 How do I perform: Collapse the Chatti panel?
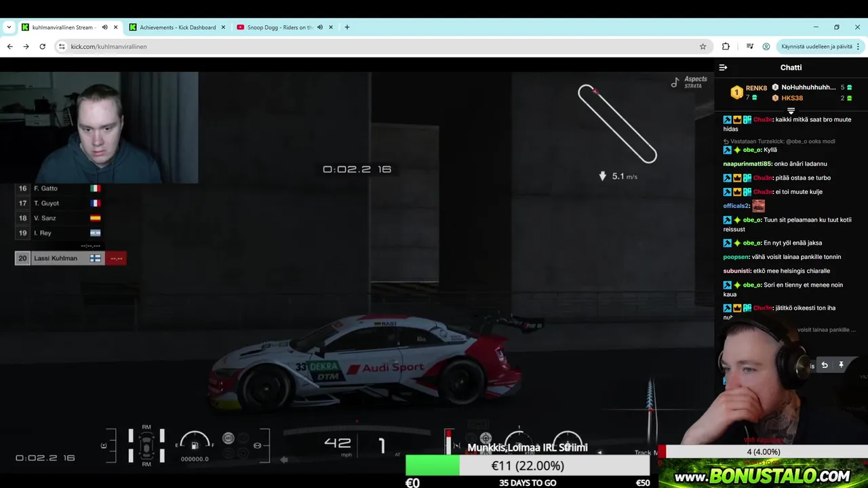tap(723, 67)
